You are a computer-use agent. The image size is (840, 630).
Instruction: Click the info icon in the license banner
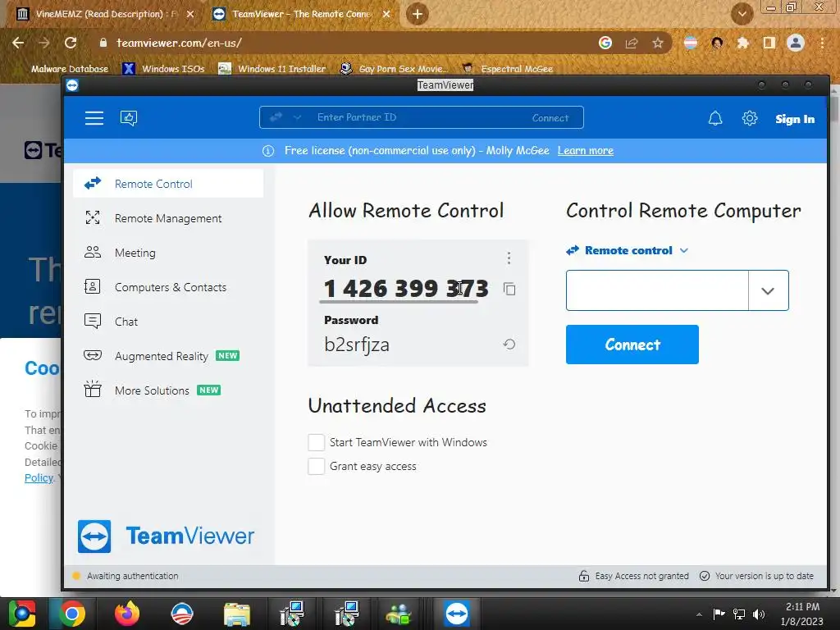tap(268, 151)
